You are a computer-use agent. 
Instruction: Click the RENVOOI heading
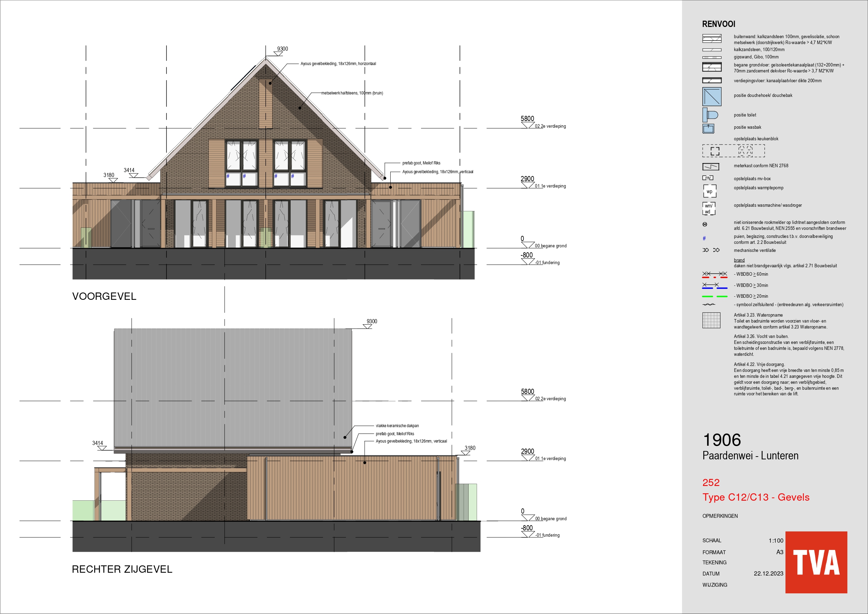pos(718,24)
